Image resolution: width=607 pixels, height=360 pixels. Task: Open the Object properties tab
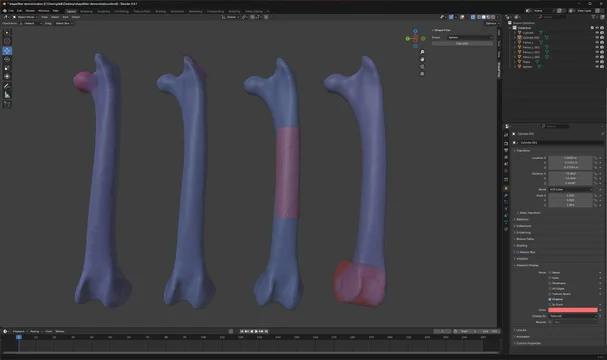(506, 188)
